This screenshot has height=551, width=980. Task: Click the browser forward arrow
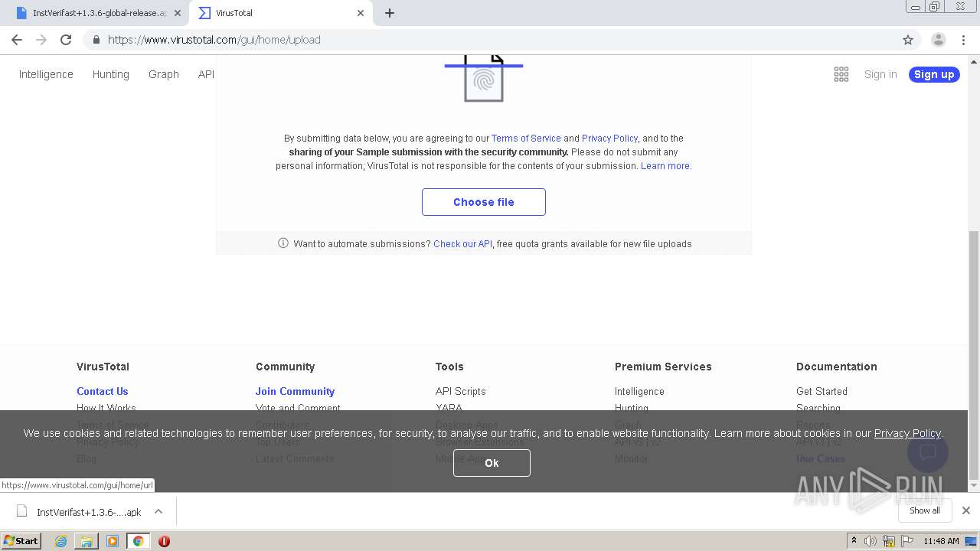coord(41,40)
